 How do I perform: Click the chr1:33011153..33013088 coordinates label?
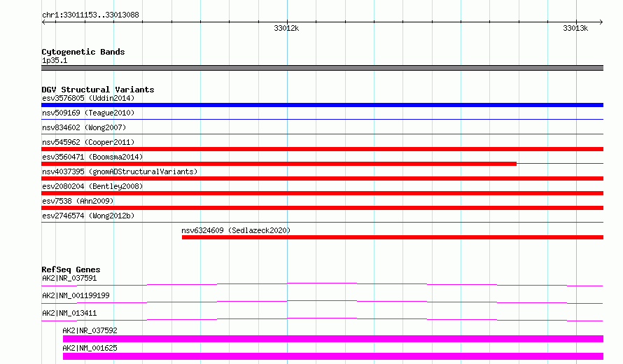(x=90, y=15)
